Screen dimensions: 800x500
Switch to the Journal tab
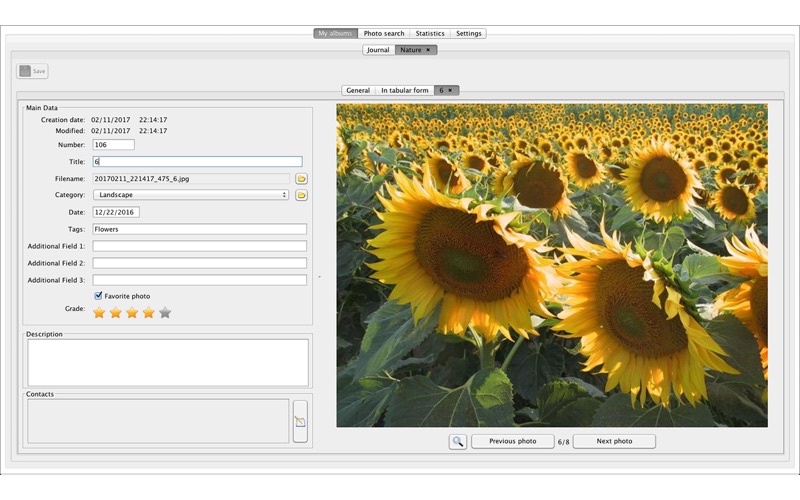(x=378, y=50)
